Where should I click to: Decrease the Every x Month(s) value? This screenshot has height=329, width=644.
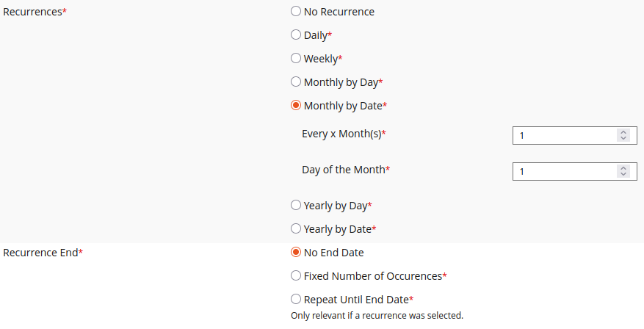coord(623,139)
